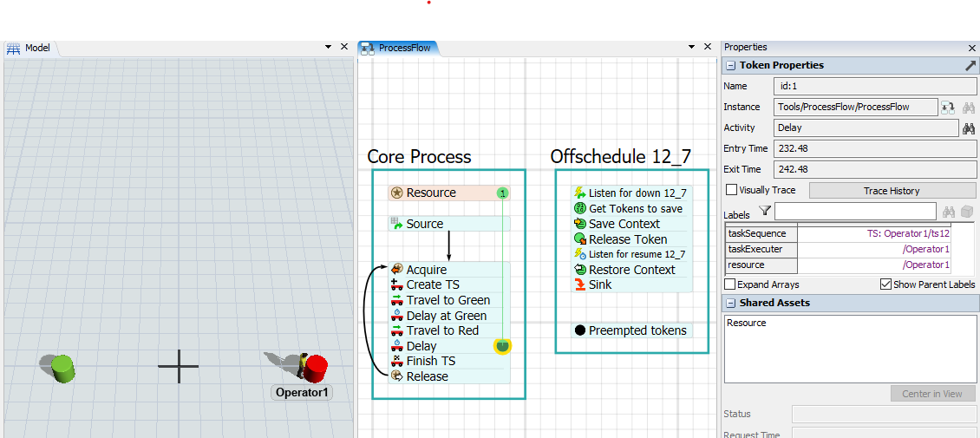The width and height of the screenshot is (980, 438).
Task: Click the binoculars icon beside Activity field
Action: pyautogui.click(x=969, y=128)
